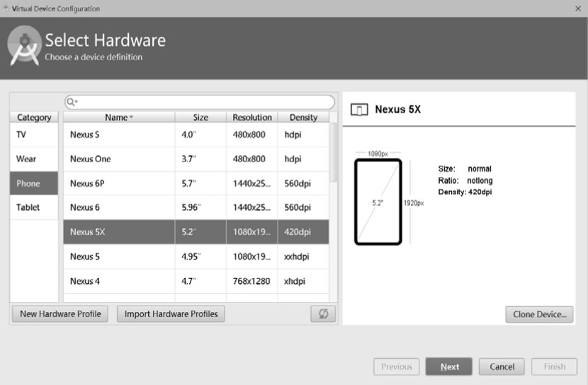Select the Wear category

(x=34, y=159)
